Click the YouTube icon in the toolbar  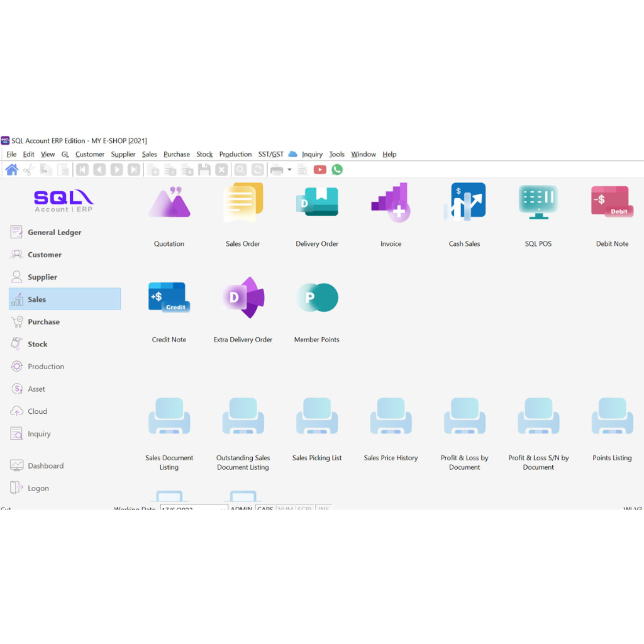pos(320,170)
